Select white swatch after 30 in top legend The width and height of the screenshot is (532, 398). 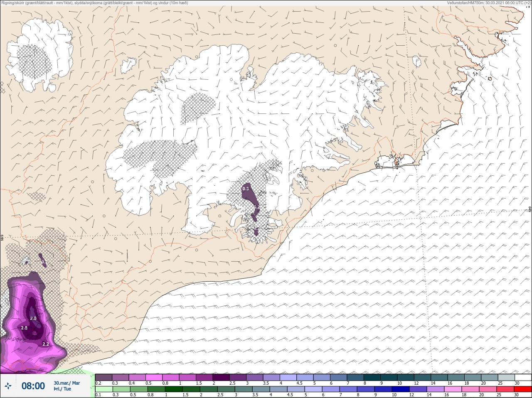tap(524, 377)
